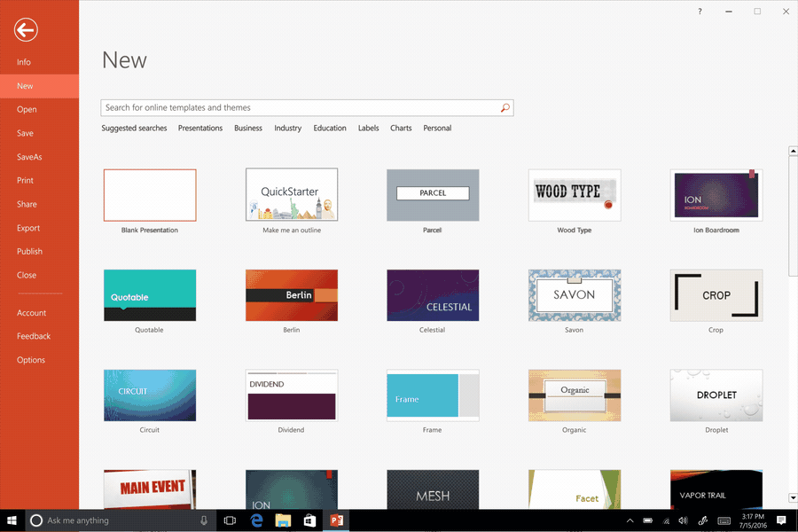The image size is (798, 532).
Task: Select the Crop theme
Action: pos(716,295)
